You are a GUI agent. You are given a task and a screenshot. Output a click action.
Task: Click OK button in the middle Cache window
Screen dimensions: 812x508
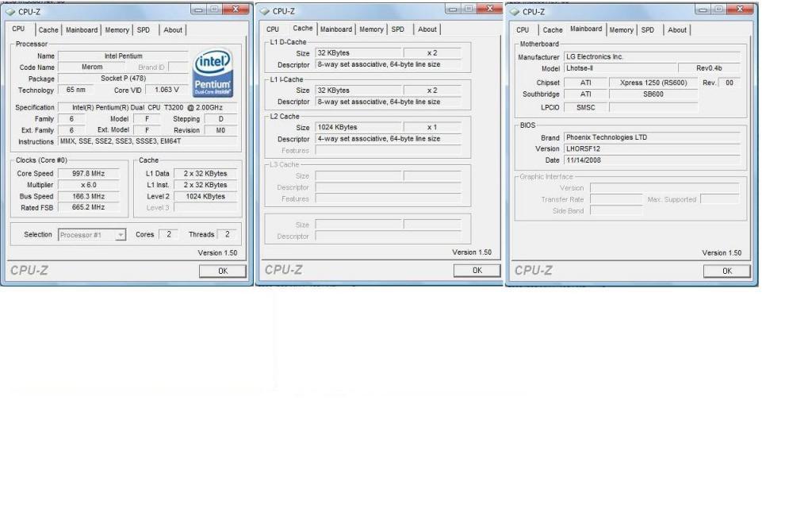(477, 271)
